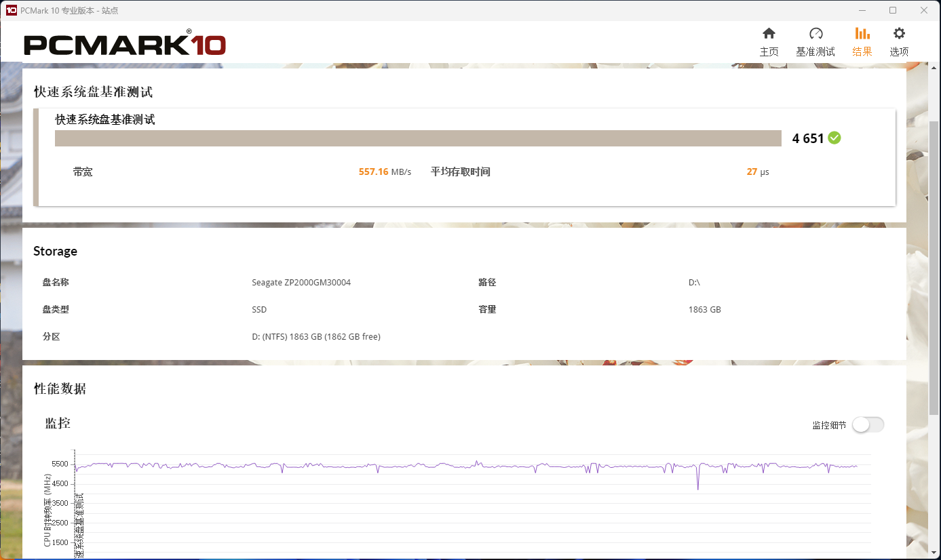Image resolution: width=941 pixels, height=560 pixels.
Task: Maximize the PCMark 10 window
Action: 893,10
